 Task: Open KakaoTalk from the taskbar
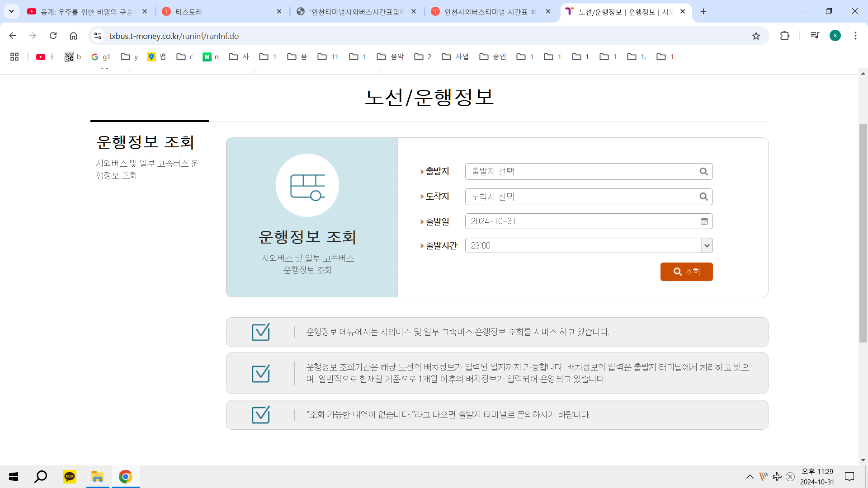69,477
